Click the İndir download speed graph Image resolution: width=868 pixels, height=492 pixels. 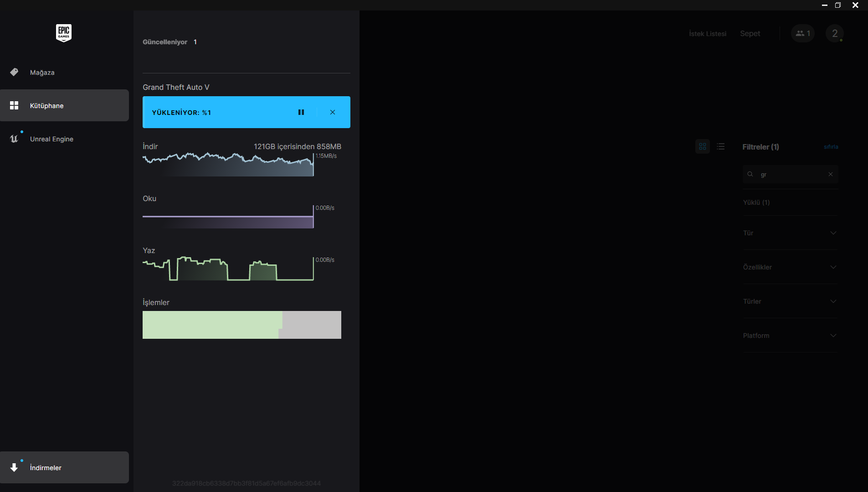[228, 165]
